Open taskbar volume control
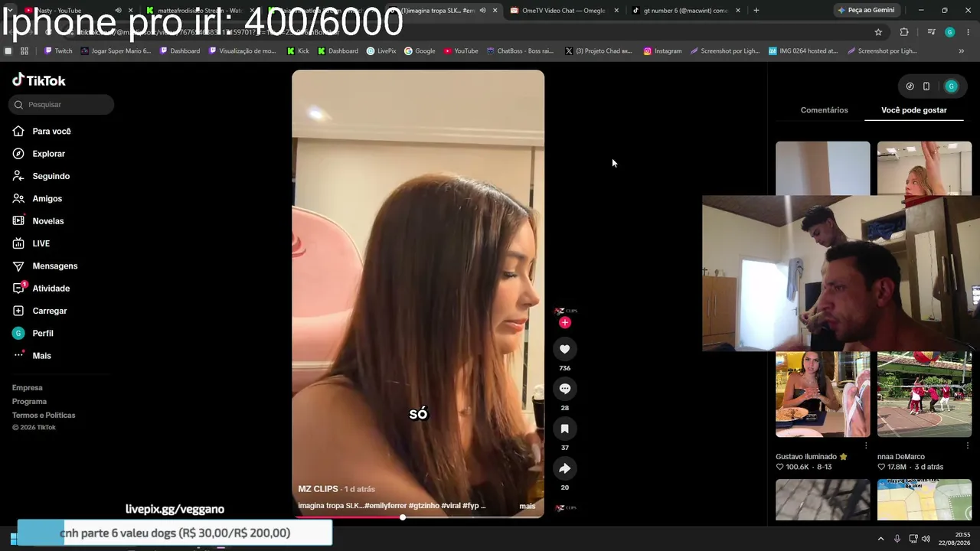This screenshot has width=980, height=551. (x=926, y=539)
